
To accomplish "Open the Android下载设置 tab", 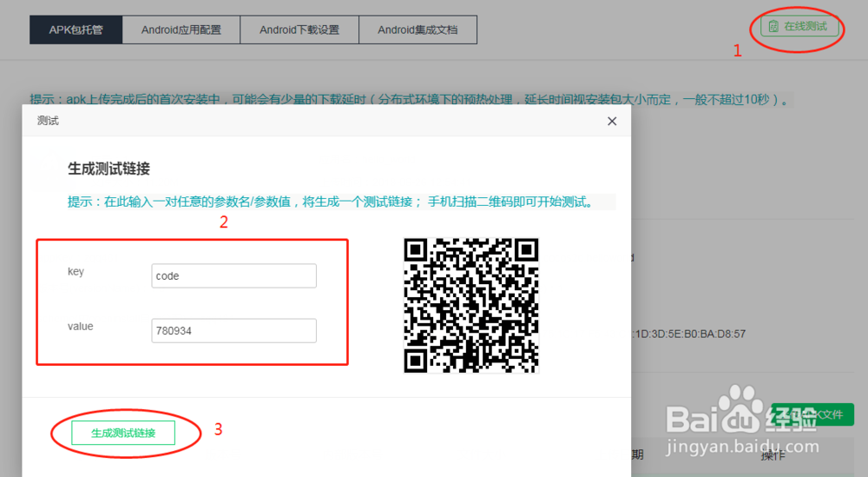I will [x=299, y=30].
